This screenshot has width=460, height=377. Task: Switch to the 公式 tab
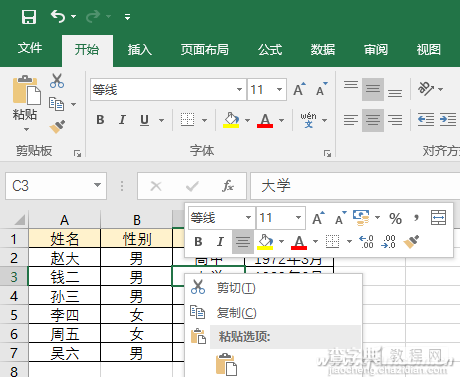(270, 49)
